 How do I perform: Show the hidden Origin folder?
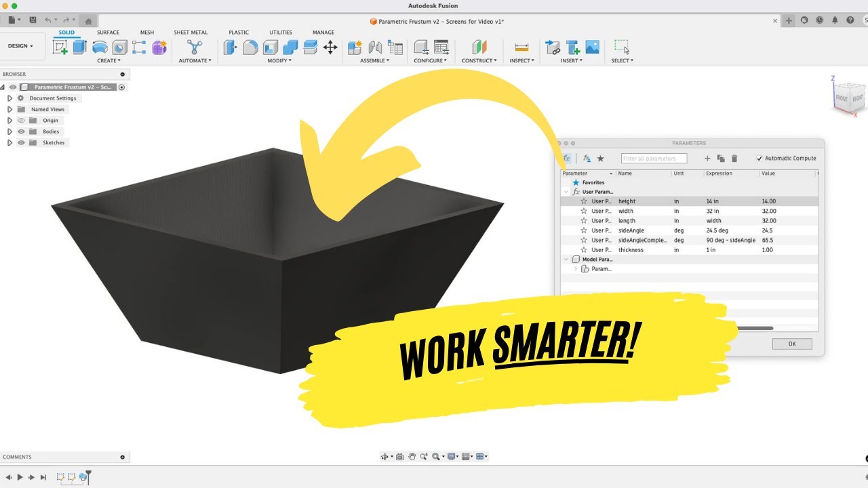coord(21,121)
